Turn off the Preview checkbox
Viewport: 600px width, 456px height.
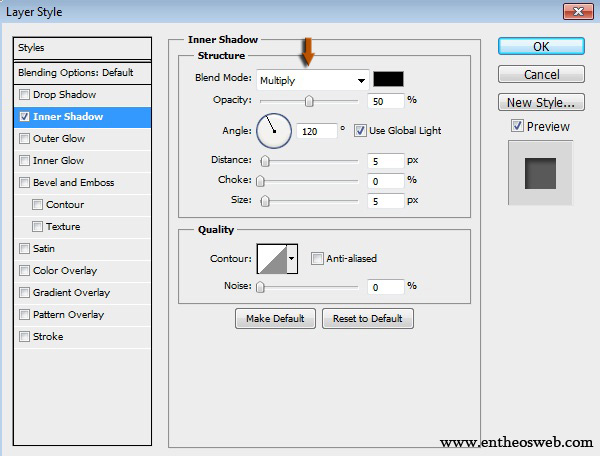tap(516, 126)
